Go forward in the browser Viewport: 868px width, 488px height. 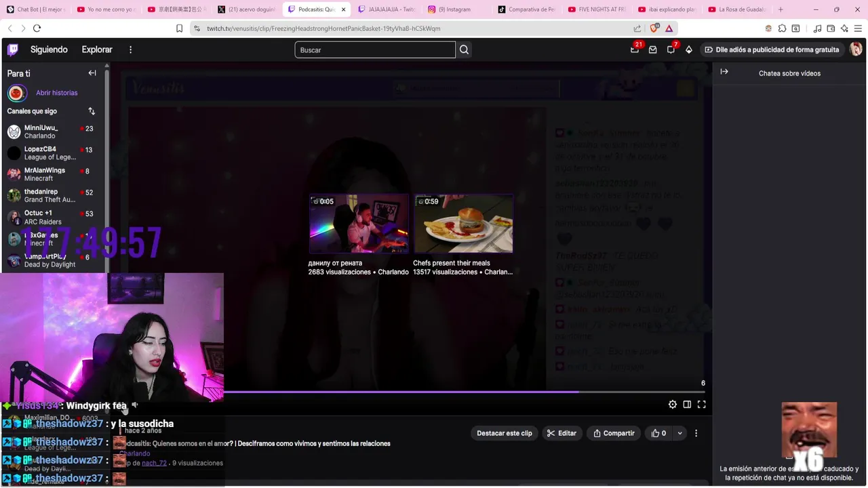(23, 28)
